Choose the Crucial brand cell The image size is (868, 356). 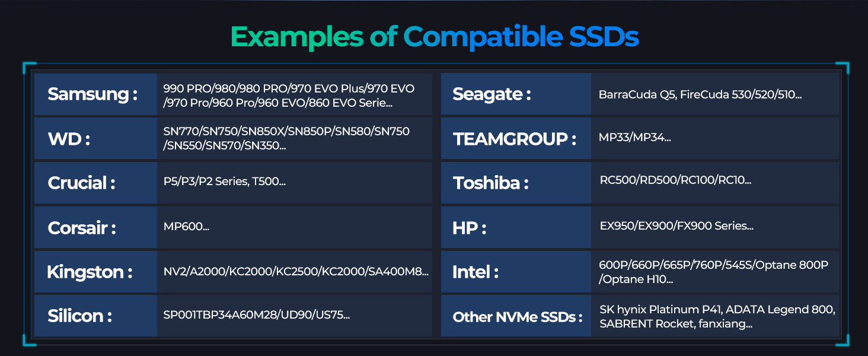tap(81, 183)
